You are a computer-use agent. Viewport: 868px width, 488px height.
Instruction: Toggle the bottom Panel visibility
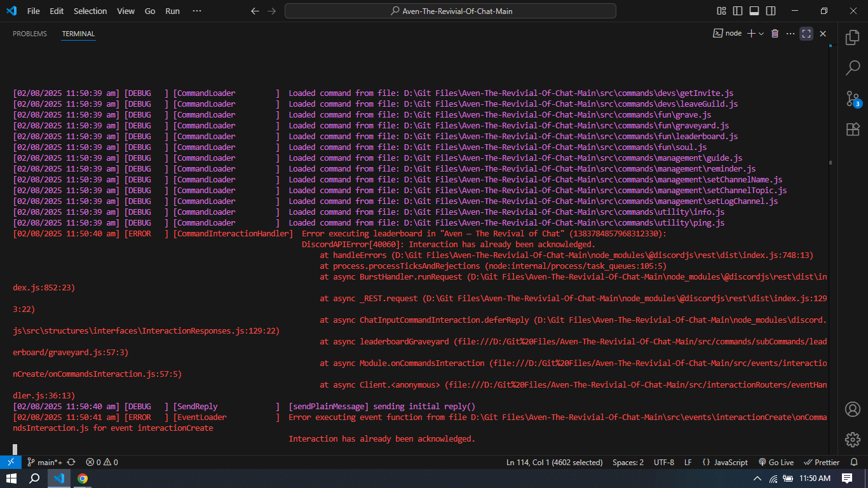coord(754,11)
